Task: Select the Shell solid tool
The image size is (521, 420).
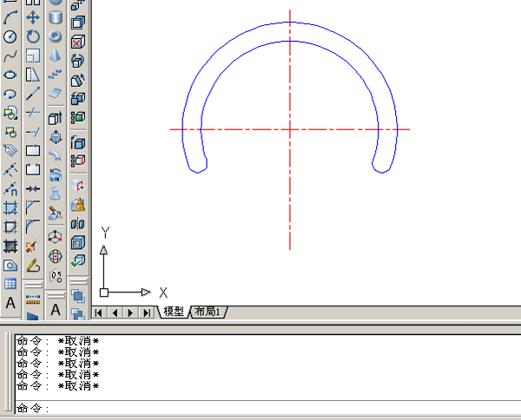Action: [x=78, y=243]
